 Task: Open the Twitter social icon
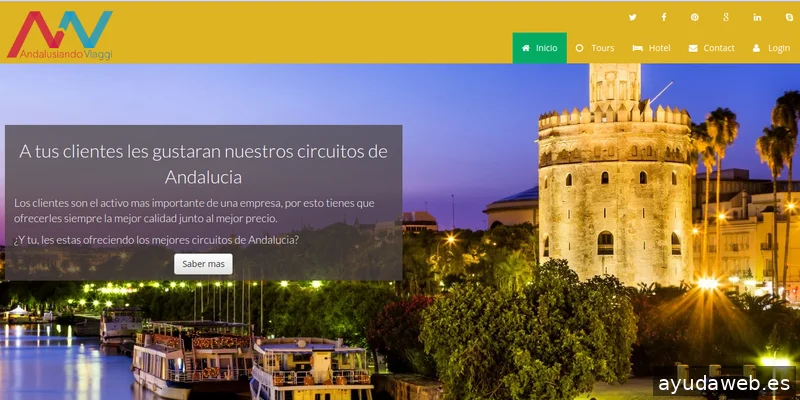632,17
